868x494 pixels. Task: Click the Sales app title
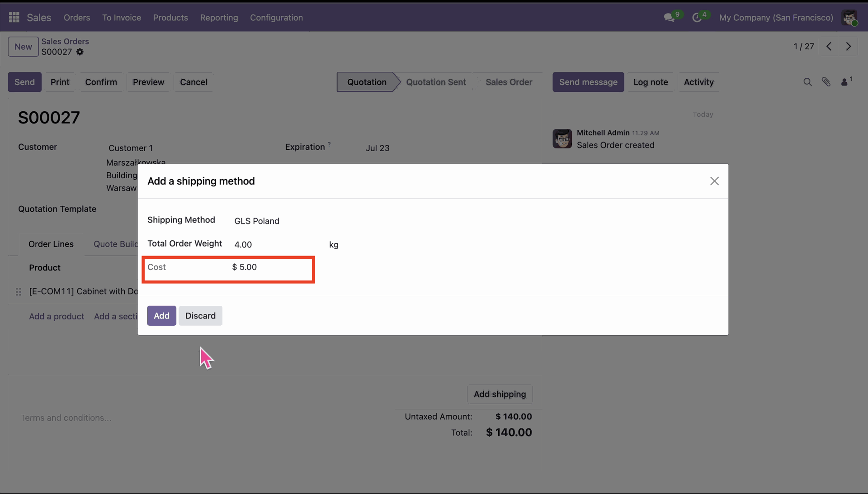pos(39,18)
